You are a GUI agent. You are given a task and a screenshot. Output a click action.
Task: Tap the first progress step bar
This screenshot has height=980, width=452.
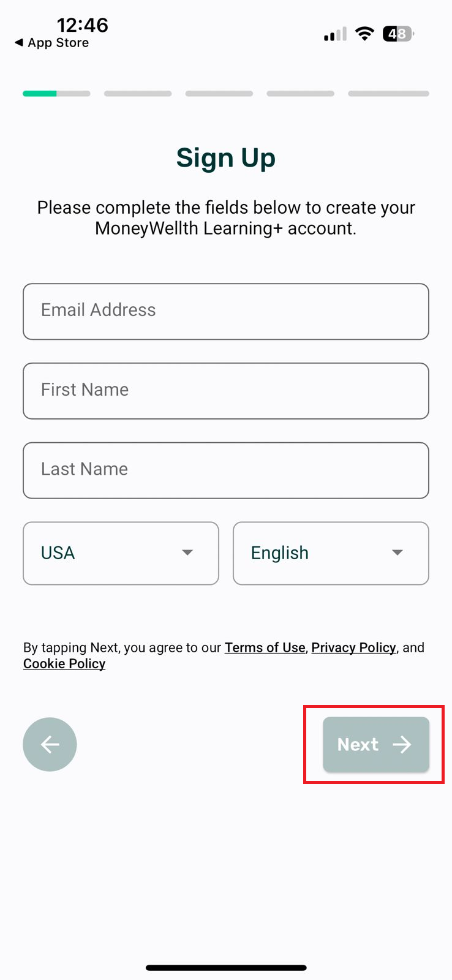point(56,94)
